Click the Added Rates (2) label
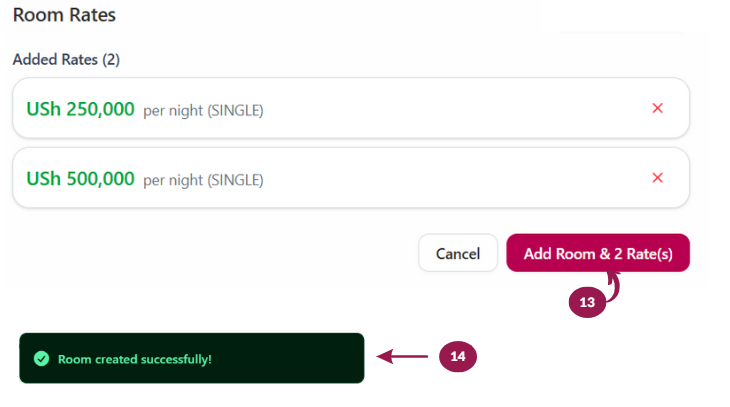730x407 pixels. 66,59
